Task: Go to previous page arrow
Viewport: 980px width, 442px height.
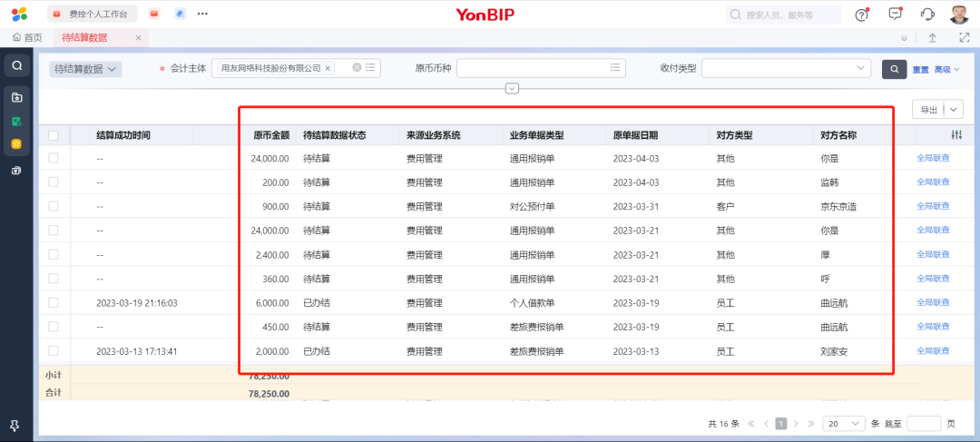Action: [766, 424]
